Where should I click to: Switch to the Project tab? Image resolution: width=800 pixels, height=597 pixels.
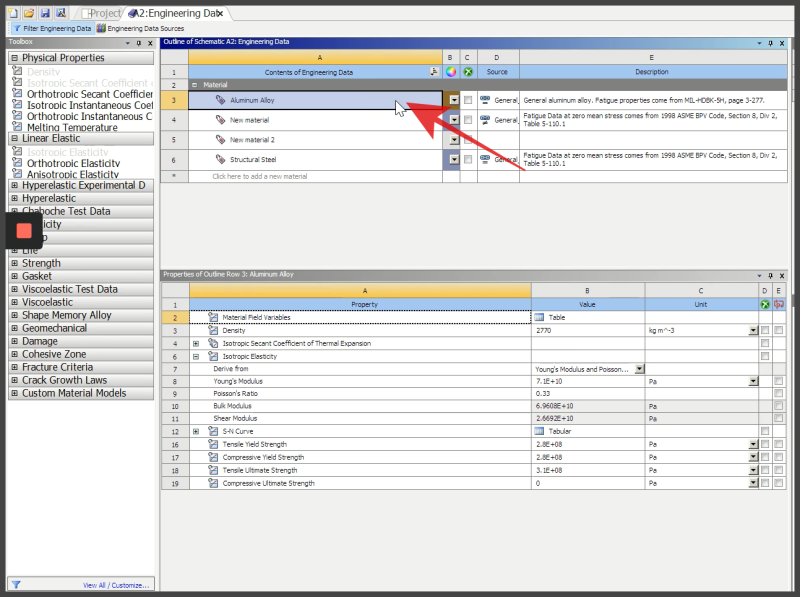coord(102,13)
